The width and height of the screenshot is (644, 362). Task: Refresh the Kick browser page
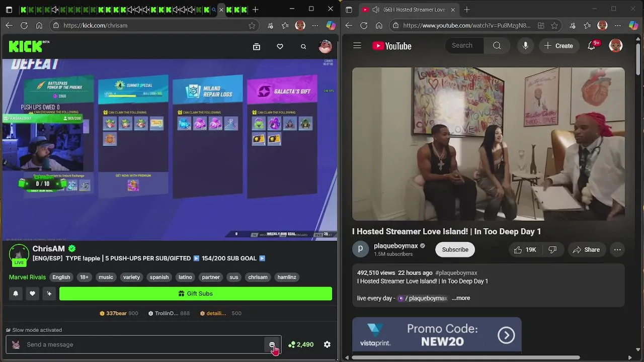[24, 25]
